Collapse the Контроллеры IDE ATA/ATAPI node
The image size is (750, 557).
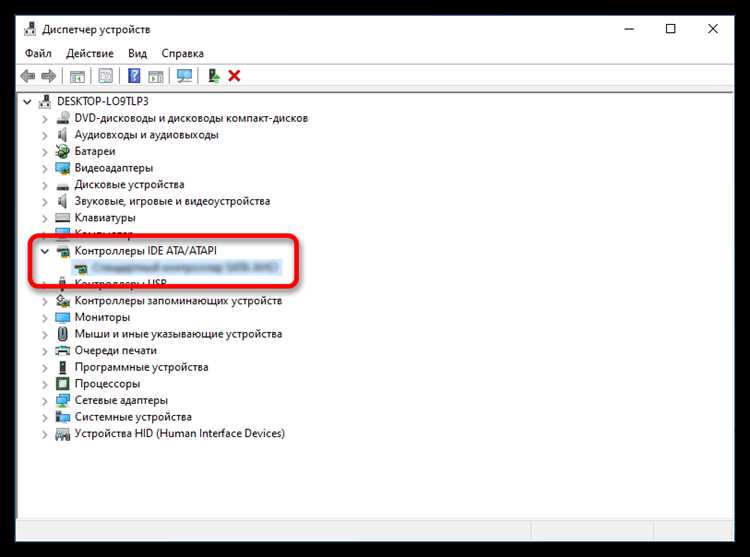(45, 251)
